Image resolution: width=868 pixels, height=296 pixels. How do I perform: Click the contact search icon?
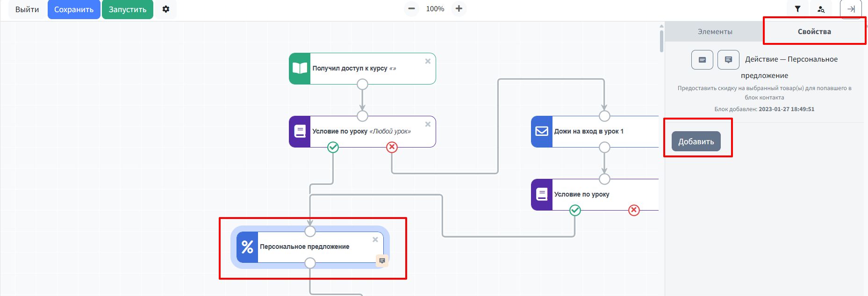pos(821,9)
